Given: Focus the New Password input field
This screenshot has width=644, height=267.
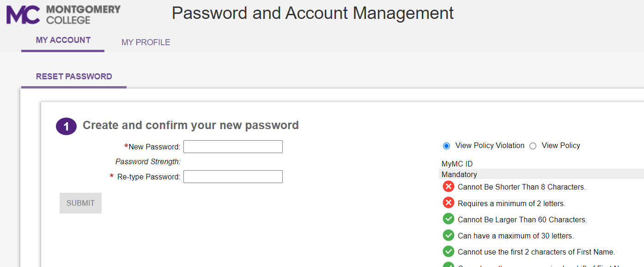Looking at the screenshot, I should [233, 147].
